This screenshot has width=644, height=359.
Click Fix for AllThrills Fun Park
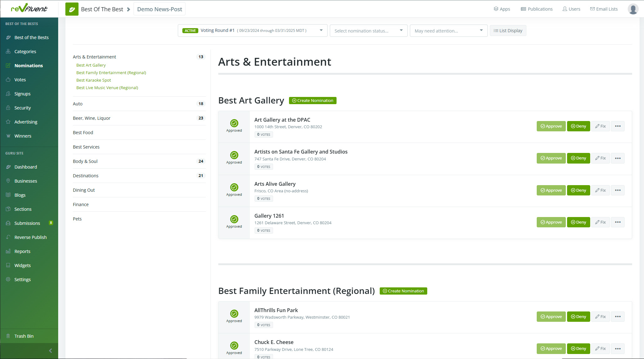(600, 317)
